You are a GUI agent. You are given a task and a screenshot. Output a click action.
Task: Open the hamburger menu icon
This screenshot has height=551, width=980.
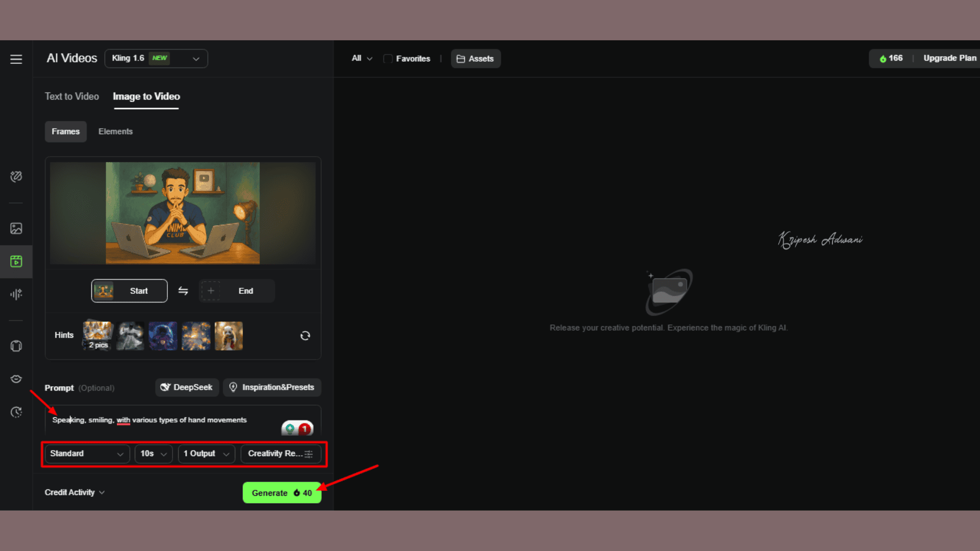click(x=16, y=59)
